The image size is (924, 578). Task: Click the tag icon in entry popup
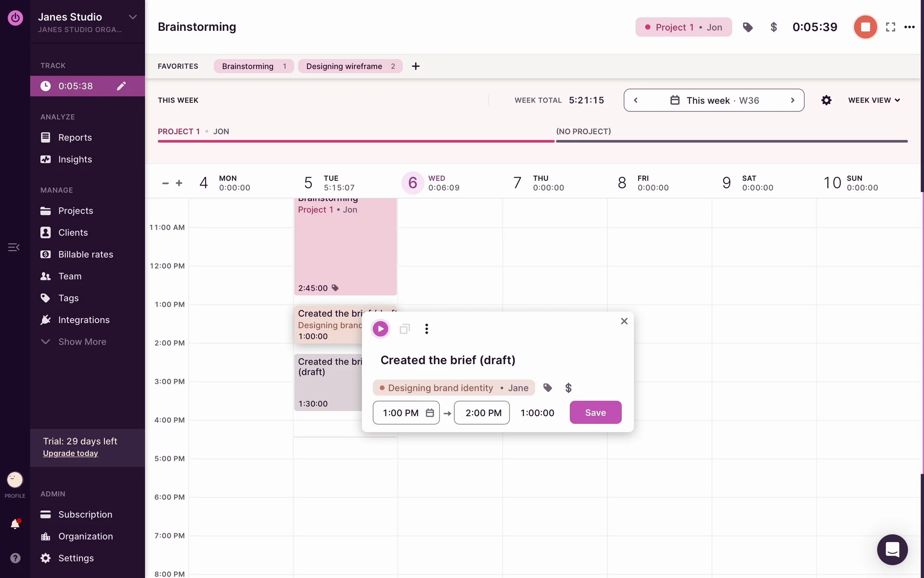pyautogui.click(x=547, y=388)
